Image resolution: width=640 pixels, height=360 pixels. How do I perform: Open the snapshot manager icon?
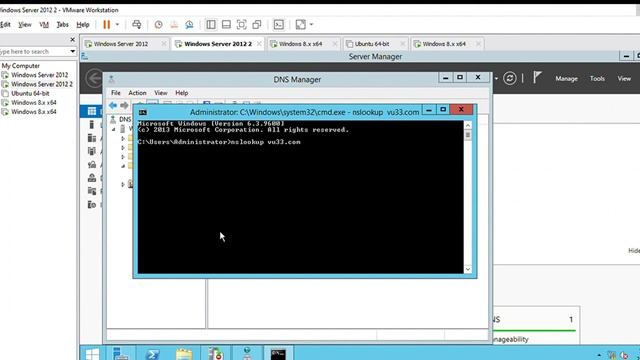pos(189,24)
